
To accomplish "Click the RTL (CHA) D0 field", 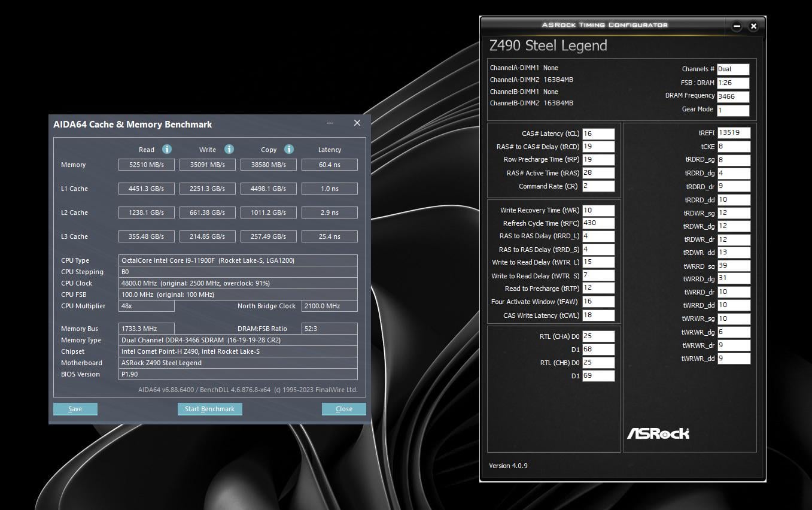I will [598, 336].
